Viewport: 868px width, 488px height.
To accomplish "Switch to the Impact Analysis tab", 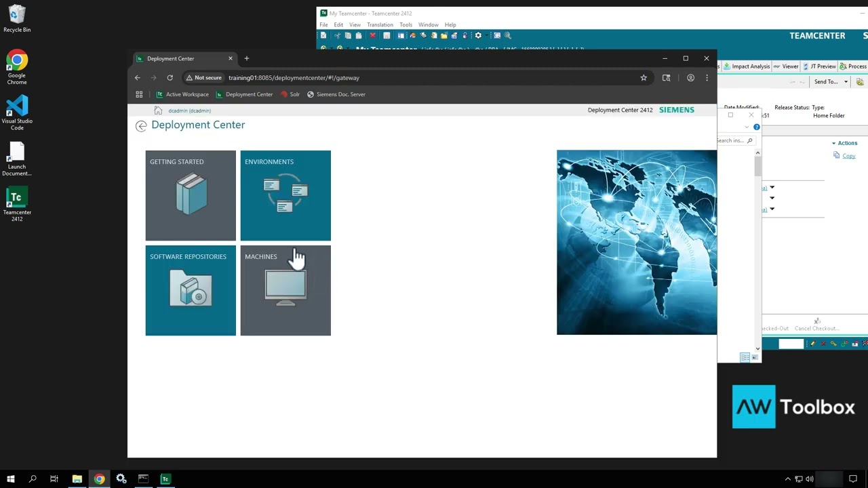I will point(747,66).
